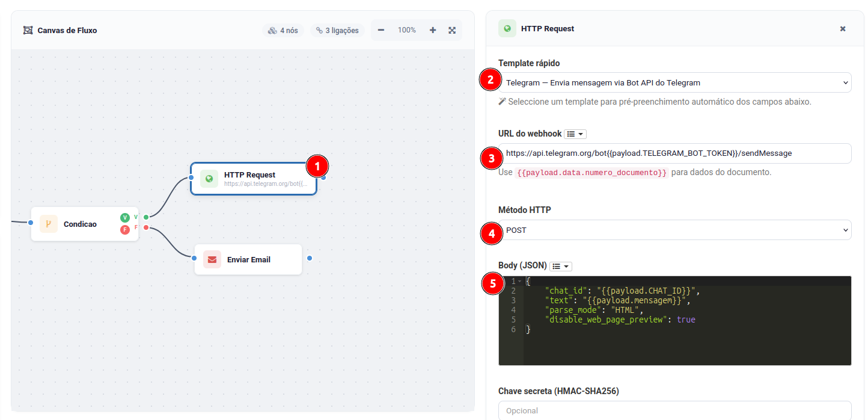Click the HTTP Request node output port
The width and height of the screenshot is (868, 420).
pyautogui.click(x=323, y=178)
